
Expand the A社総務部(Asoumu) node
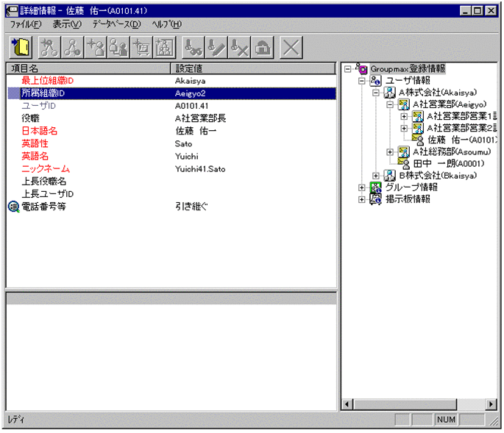coord(390,152)
